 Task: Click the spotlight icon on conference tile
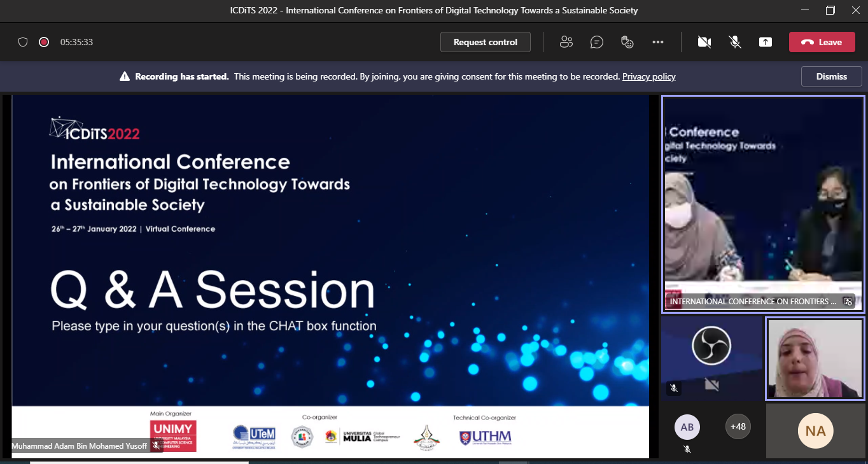point(848,302)
